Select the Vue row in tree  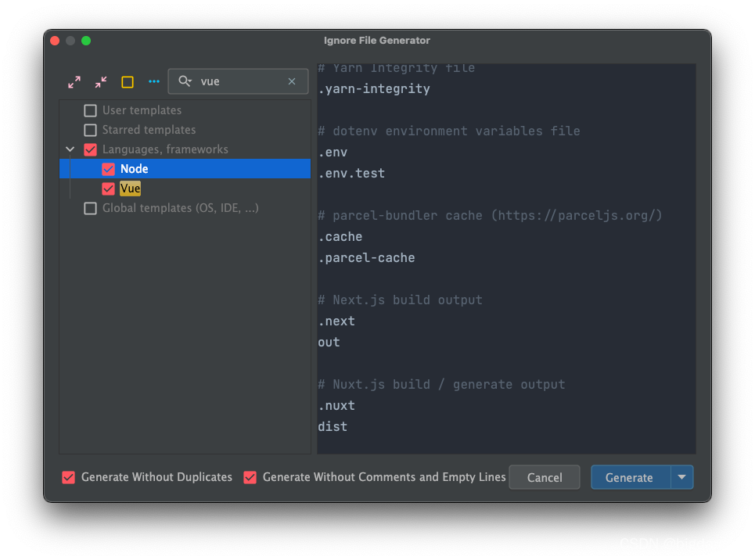[x=185, y=188]
